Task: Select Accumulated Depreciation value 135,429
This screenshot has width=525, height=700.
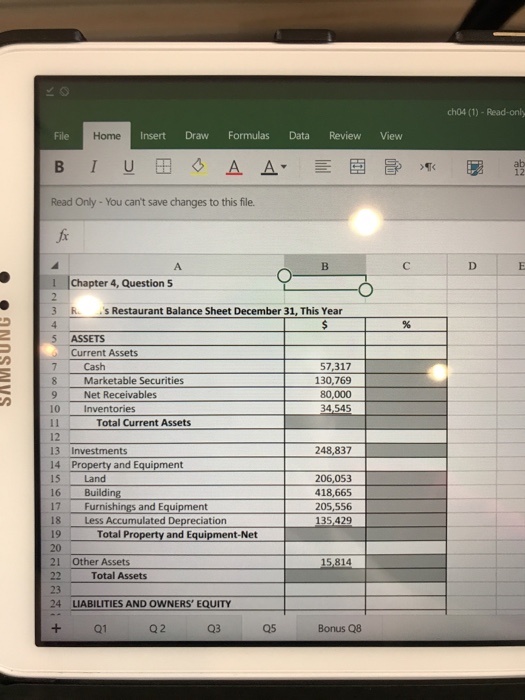Action: pos(325,521)
